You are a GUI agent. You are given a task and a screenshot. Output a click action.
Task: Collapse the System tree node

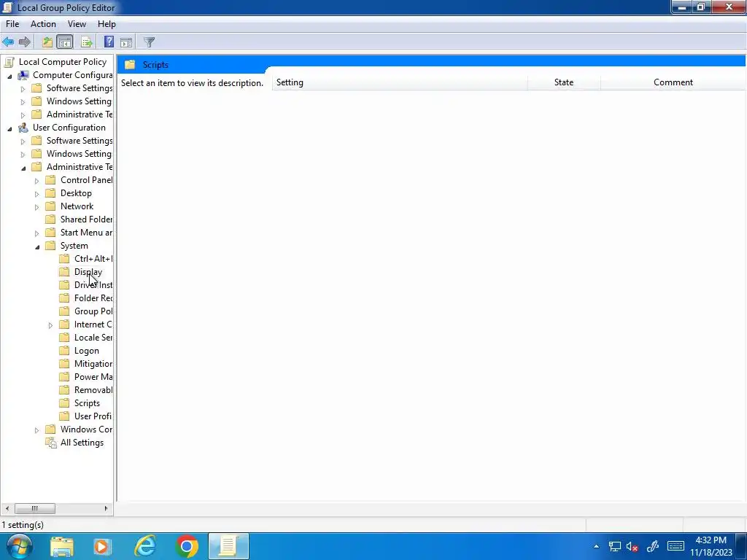[x=37, y=246]
